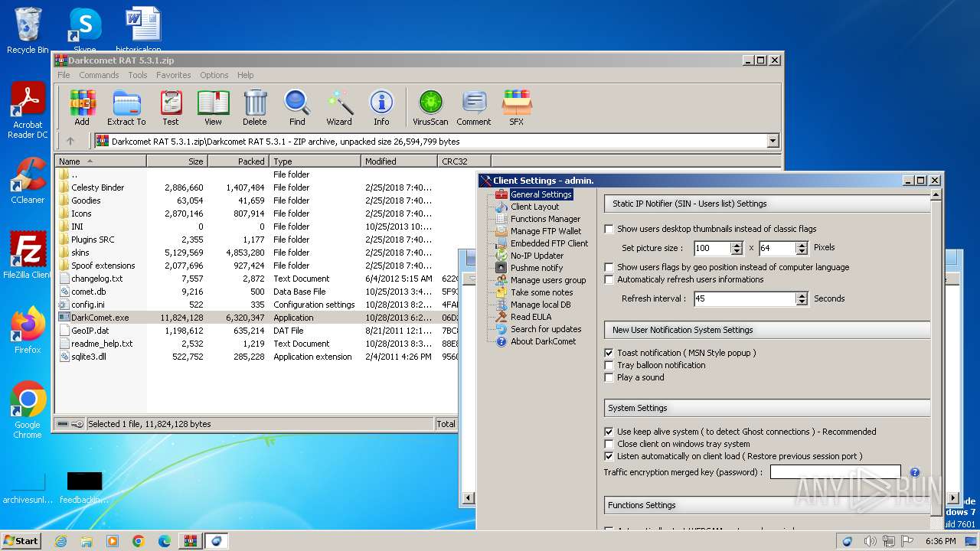Image resolution: width=980 pixels, height=551 pixels.
Task: Click the Extract To toolbar icon
Action: (126, 107)
